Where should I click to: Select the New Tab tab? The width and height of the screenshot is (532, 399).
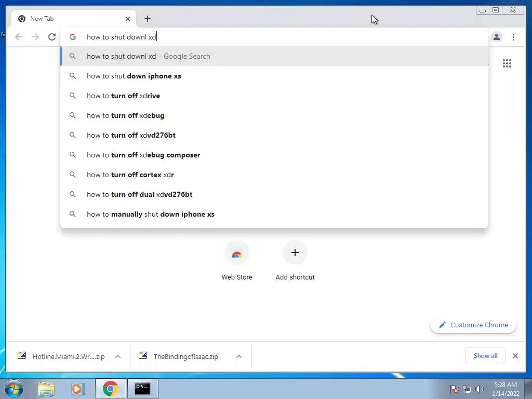74,19
